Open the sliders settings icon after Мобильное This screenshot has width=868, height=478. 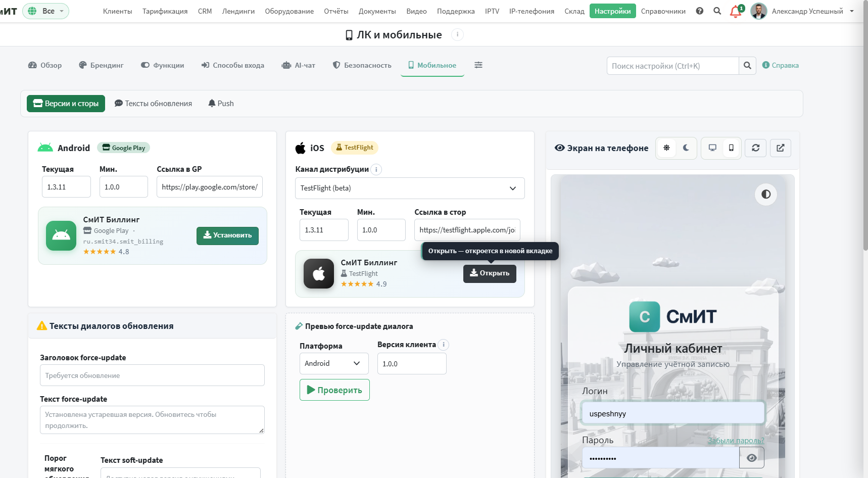(x=478, y=65)
